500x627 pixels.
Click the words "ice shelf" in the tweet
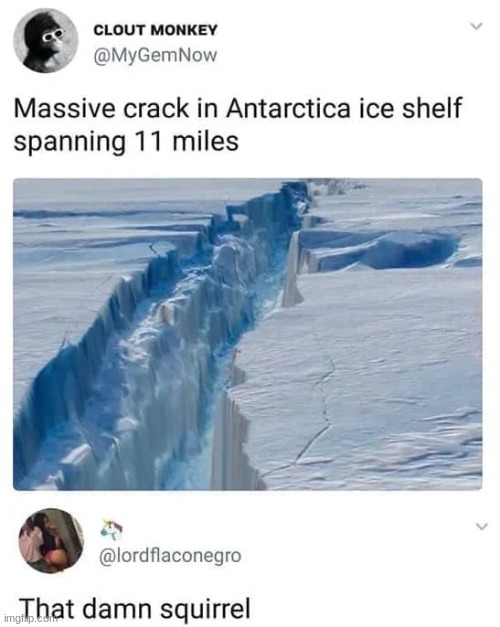[x=410, y=108]
